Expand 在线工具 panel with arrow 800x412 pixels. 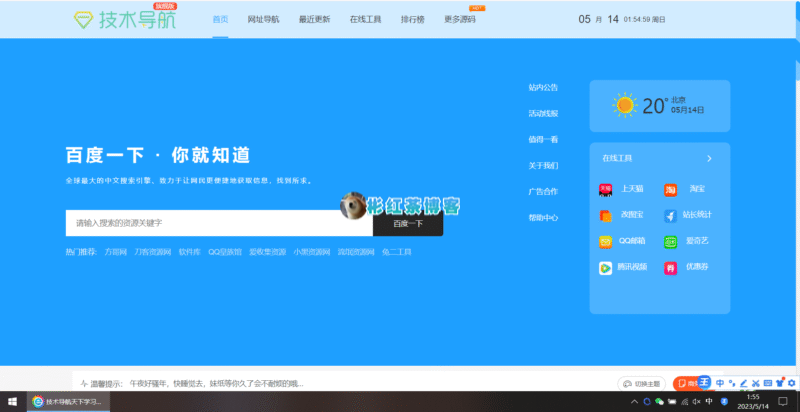(709, 159)
